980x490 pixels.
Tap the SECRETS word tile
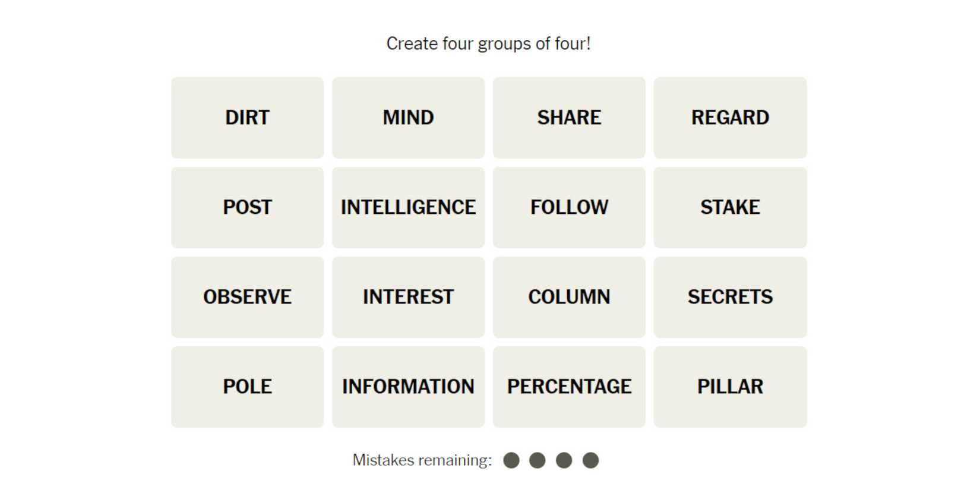point(730,297)
